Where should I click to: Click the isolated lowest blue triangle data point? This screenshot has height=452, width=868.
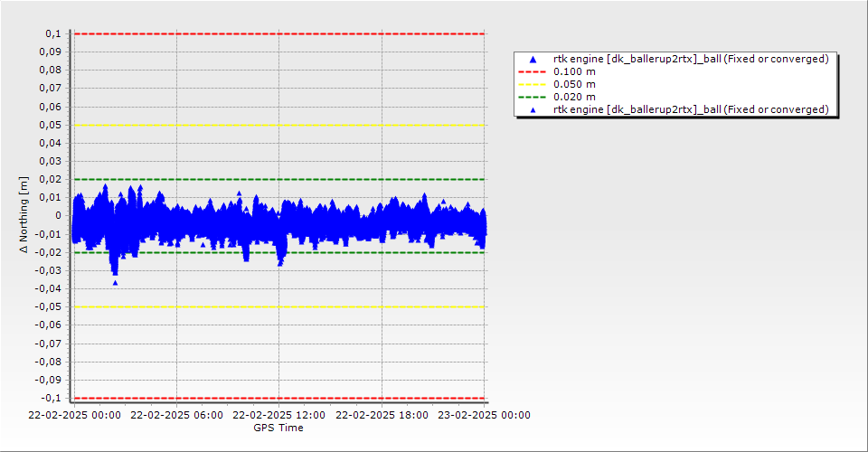(115, 283)
